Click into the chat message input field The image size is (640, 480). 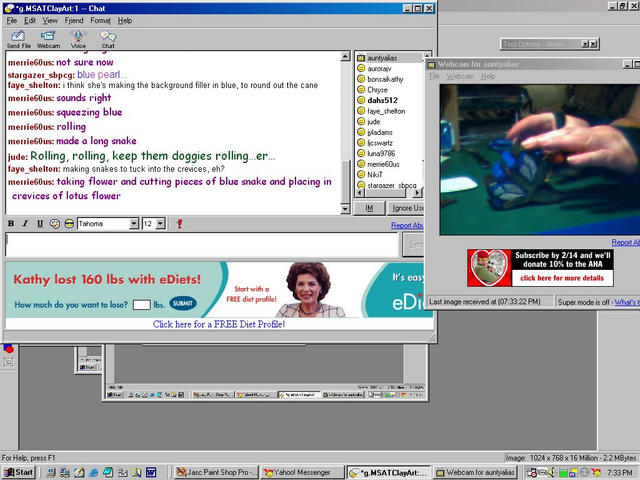[x=202, y=244]
